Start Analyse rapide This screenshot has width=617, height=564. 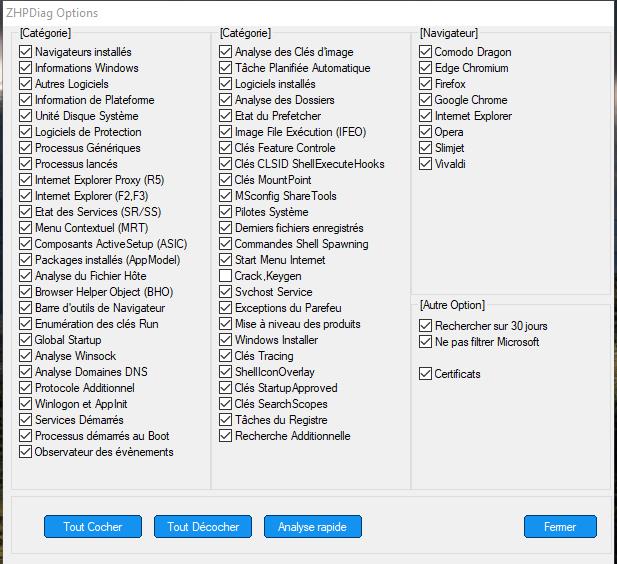[312, 527]
